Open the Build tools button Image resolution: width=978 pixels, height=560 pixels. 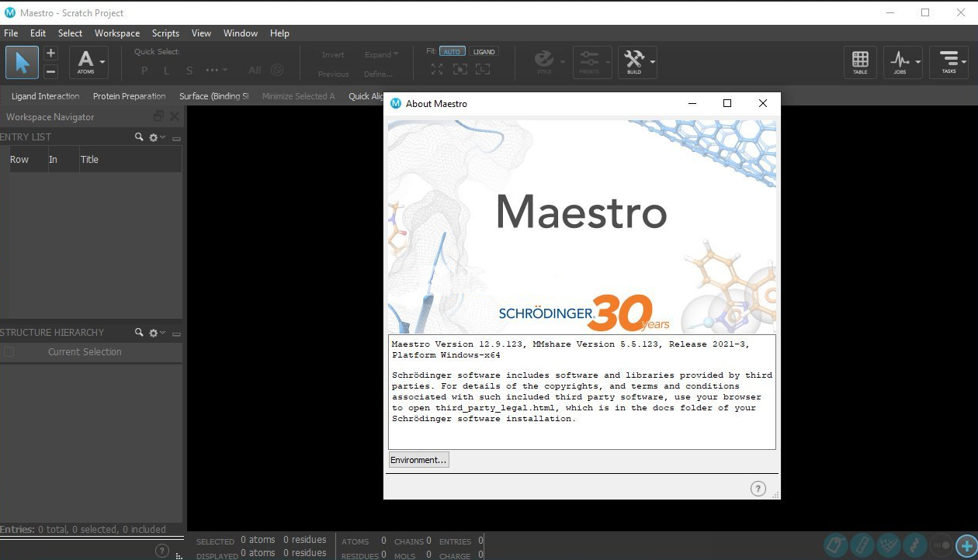pos(634,62)
